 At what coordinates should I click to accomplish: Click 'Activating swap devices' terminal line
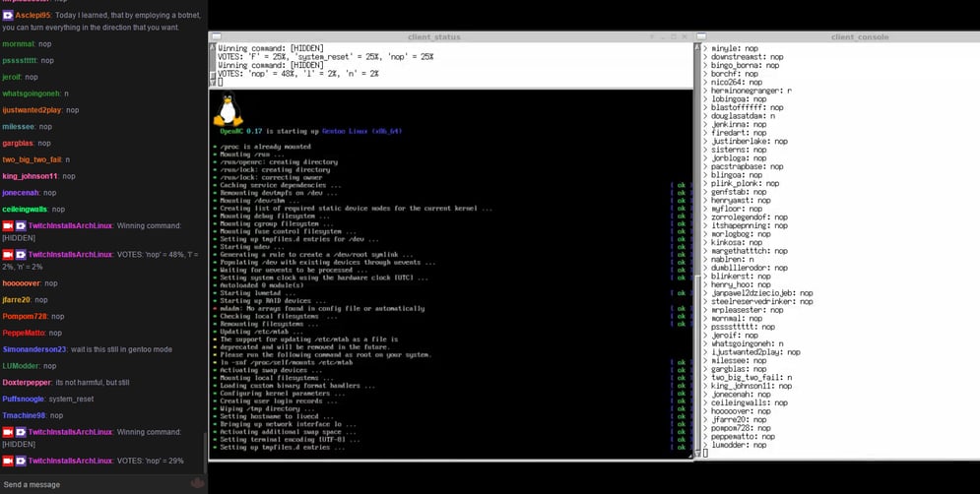(273, 370)
